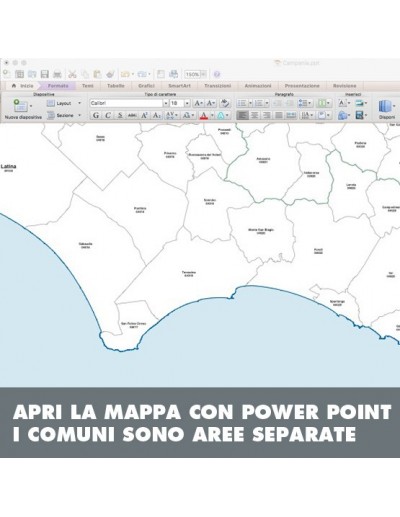Decrease font size with the smaller A icon
Image resolution: width=400 pixels, height=517 pixels.
coord(211,103)
